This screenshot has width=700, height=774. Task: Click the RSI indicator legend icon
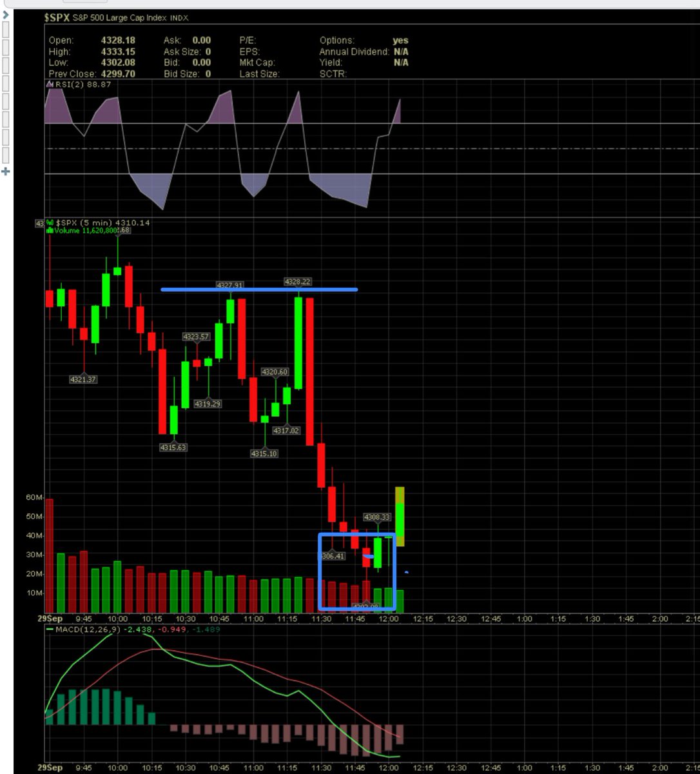(x=48, y=84)
